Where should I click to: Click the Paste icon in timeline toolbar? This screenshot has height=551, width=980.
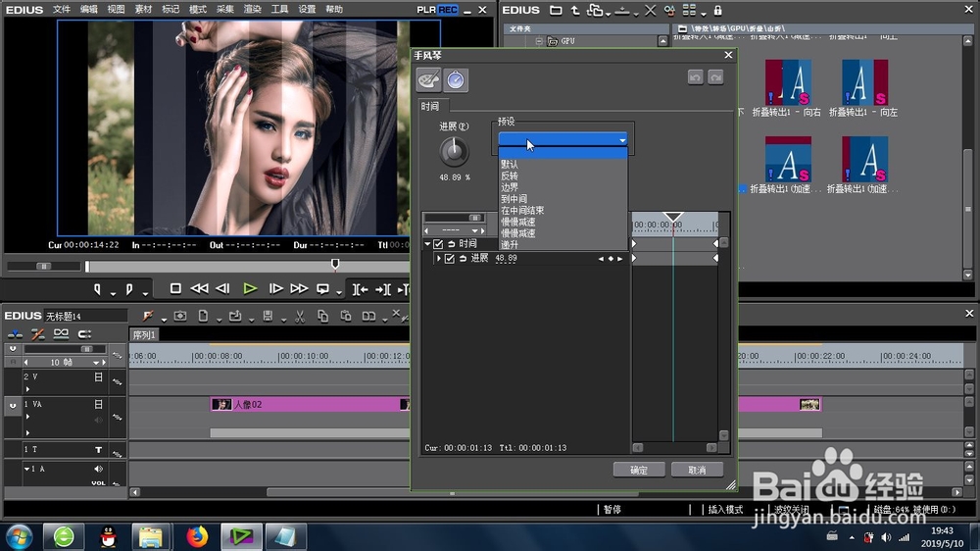coord(346,317)
